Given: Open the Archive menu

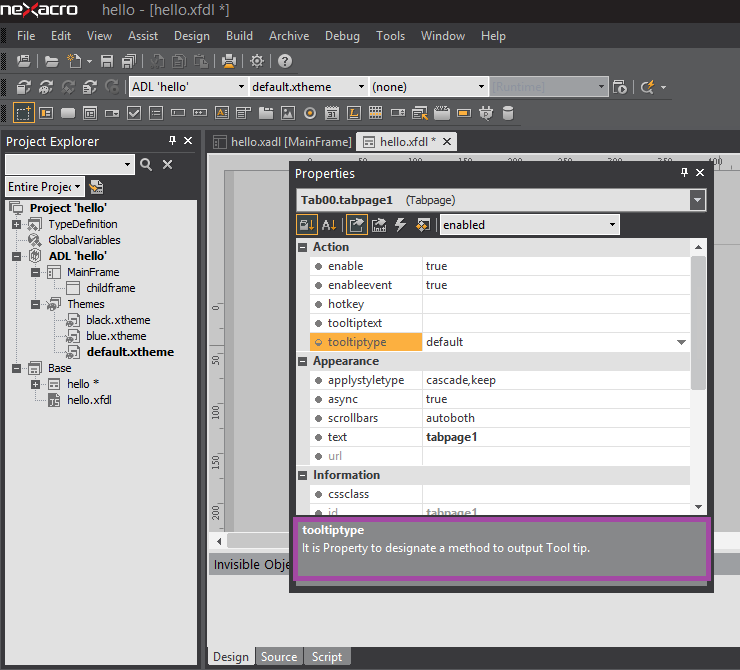Looking at the screenshot, I should [x=289, y=36].
